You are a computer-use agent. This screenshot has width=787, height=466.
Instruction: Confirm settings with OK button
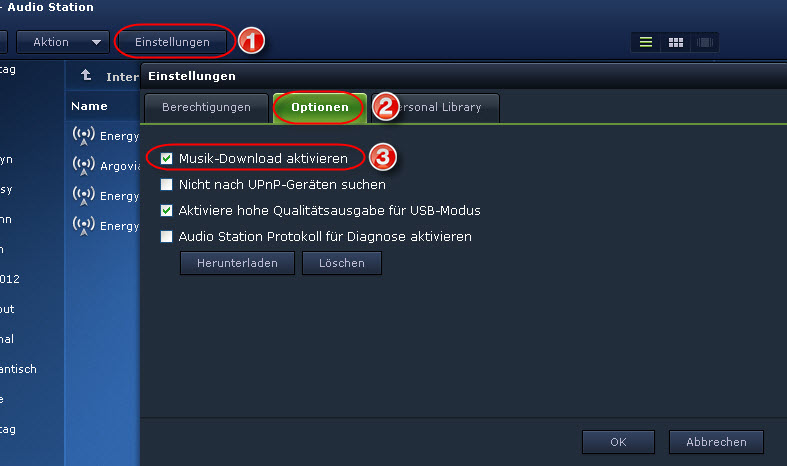tap(618, 442)
